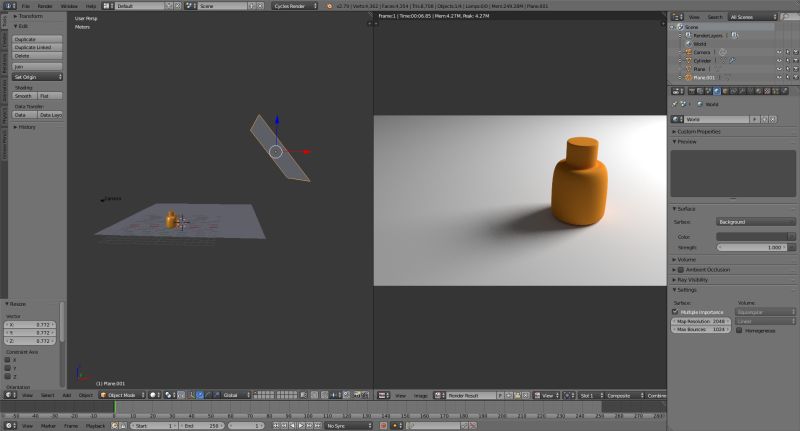
Task: Open the timeline Playback menu
Action: click(95, 426)
